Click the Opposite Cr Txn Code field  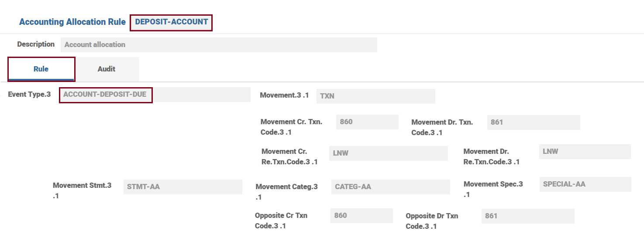(x=361, y=216)
